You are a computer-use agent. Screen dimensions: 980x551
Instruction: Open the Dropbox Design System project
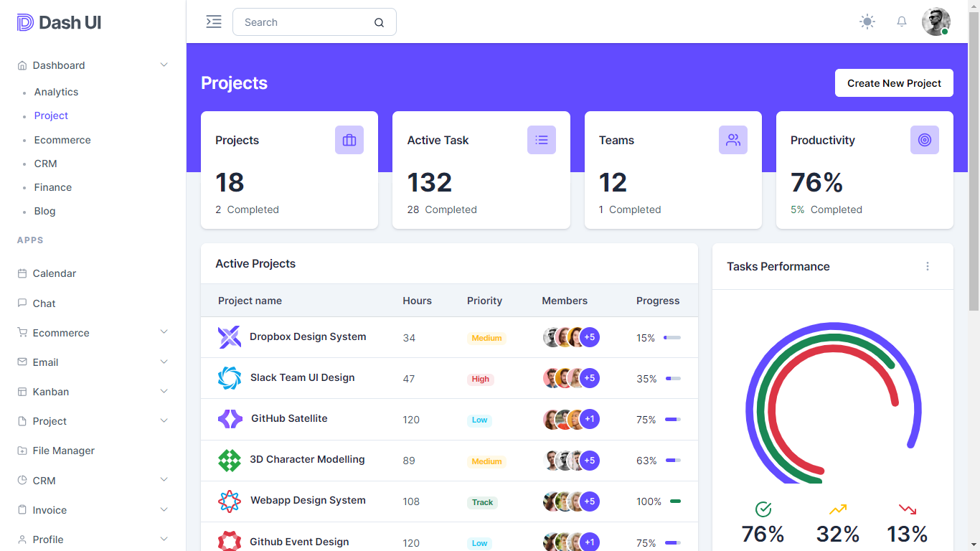point(308,336)
